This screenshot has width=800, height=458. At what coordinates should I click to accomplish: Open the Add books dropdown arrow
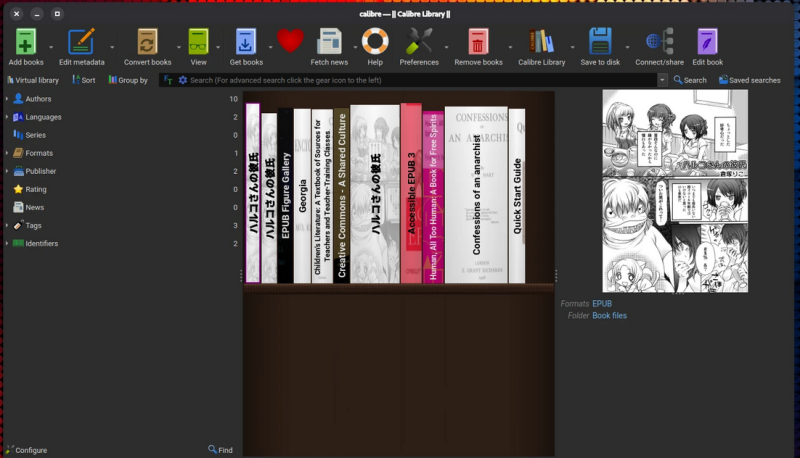pyautogui.click(x=51, y=47)
